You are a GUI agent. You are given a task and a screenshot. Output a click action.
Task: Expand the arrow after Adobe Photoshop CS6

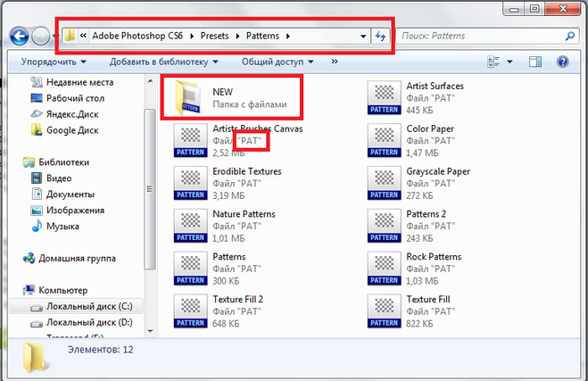(192, 36)
